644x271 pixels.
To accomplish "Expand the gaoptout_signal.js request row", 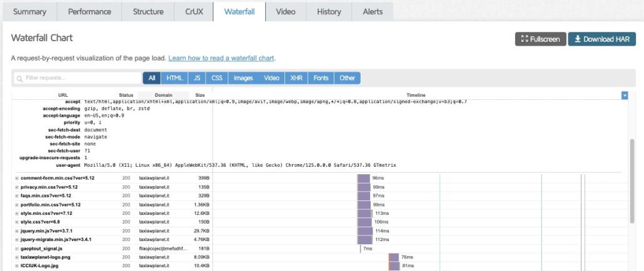I will (17, 249).
